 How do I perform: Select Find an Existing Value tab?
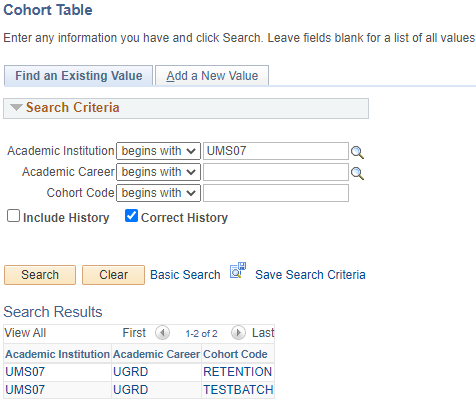(x=78, y=76)
